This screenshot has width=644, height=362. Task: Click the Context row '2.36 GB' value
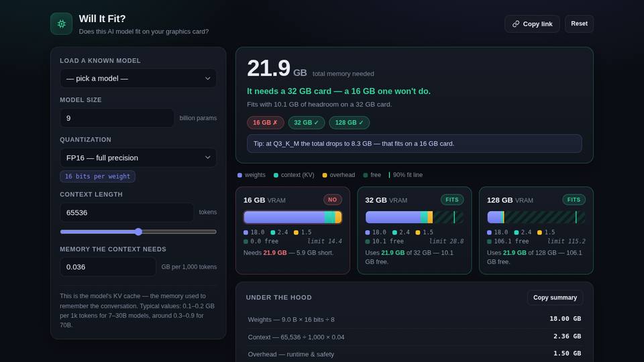pos(567,337)
